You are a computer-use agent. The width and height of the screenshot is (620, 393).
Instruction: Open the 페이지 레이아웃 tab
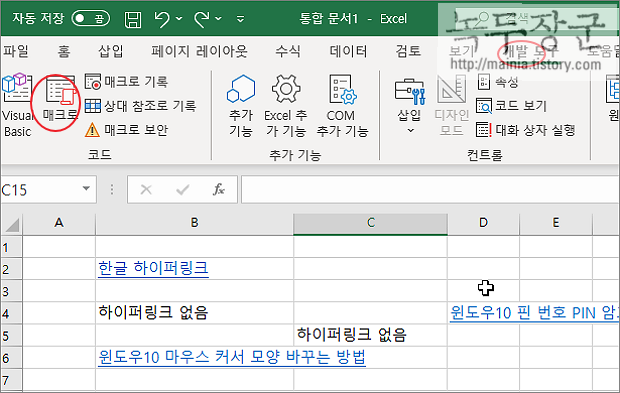tap(199, 51)
